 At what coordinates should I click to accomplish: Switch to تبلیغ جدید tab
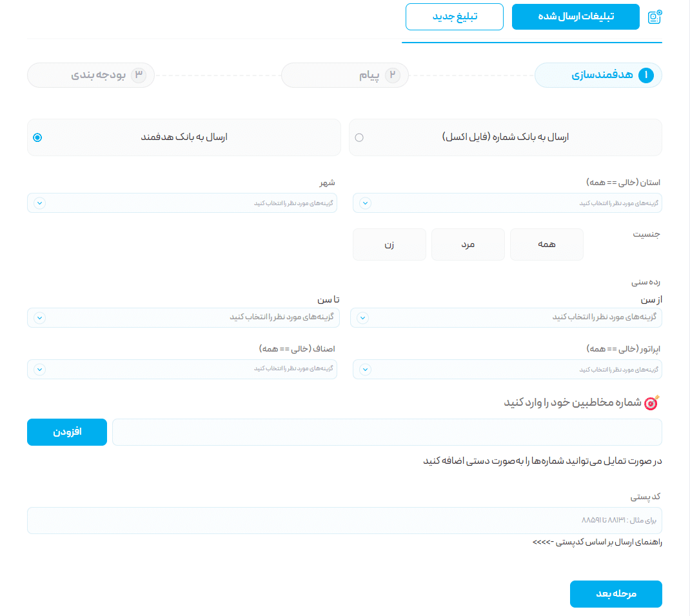click(x=454, y=17)
